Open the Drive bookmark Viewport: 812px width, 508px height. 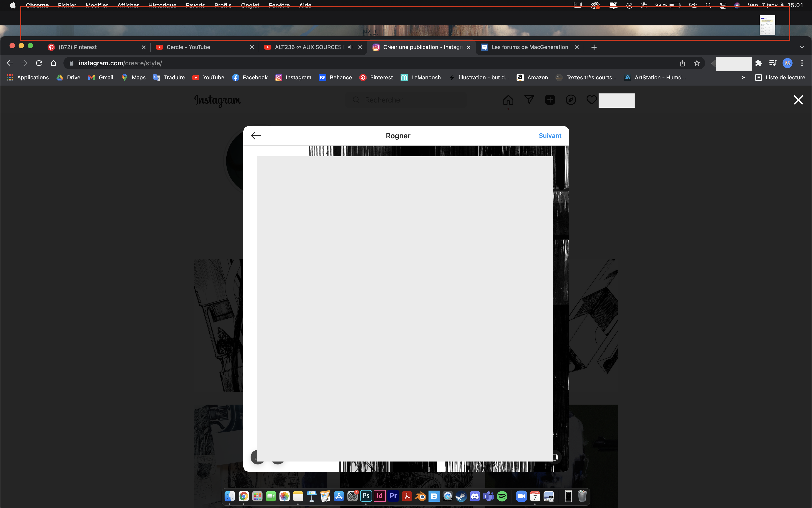pos(69,77)
